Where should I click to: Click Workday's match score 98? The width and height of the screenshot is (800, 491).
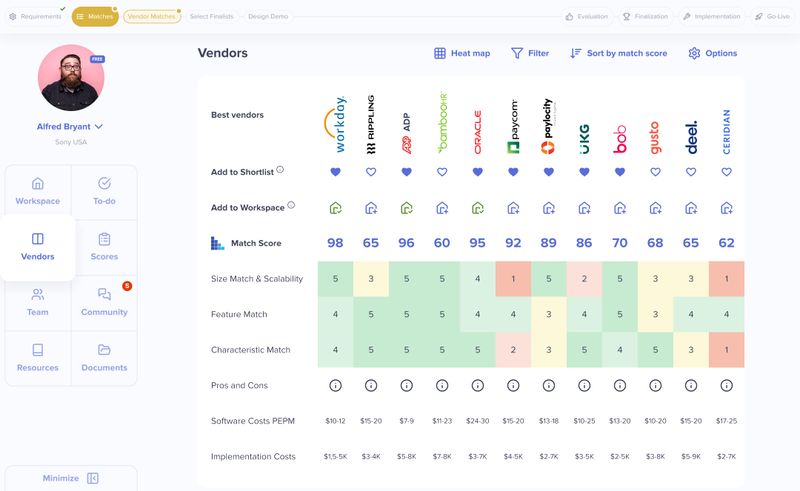click(x=335, y=243)
